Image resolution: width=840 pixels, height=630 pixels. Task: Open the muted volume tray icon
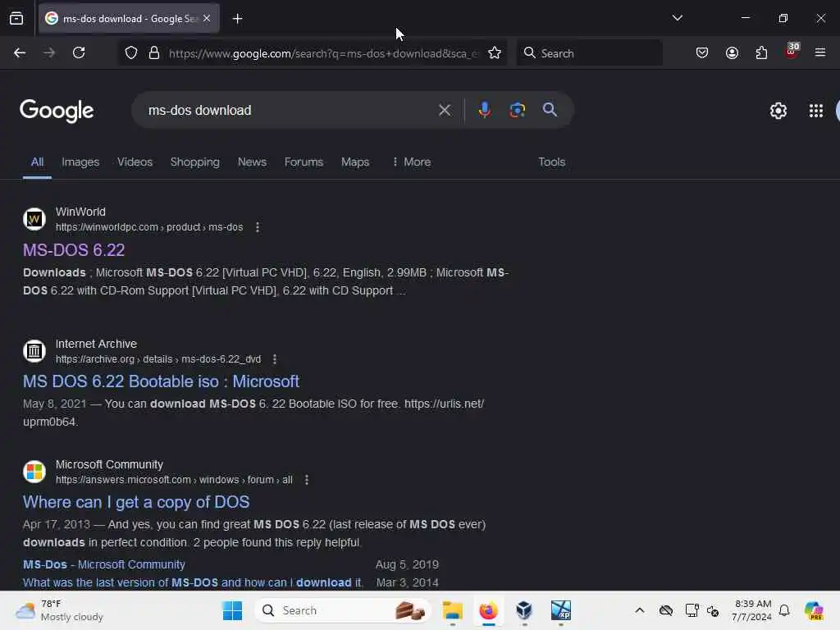(713, 610)
